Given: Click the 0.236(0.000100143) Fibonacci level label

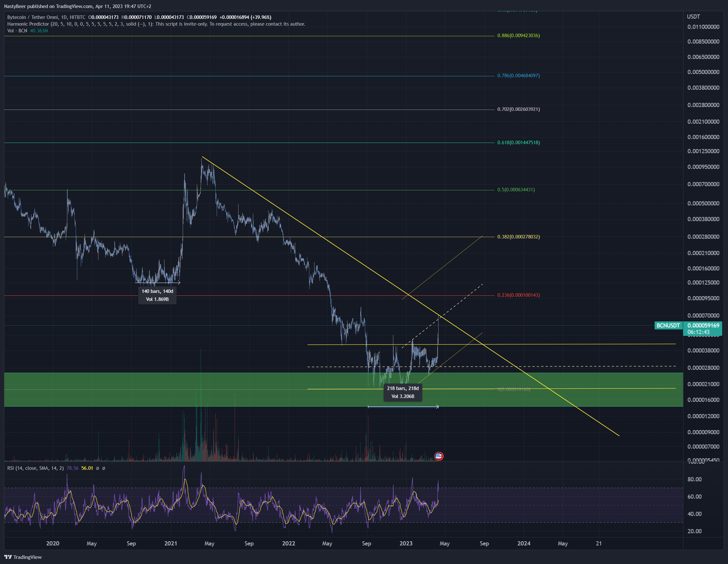Looking at the screenshot, I should (x=518, y=295).
